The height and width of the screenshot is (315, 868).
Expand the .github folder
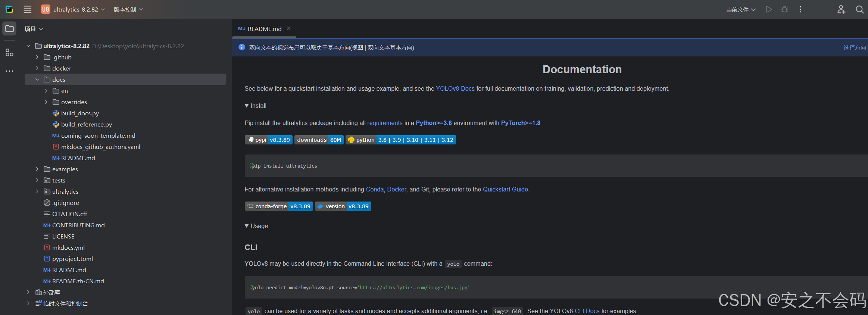coord(37,57)
